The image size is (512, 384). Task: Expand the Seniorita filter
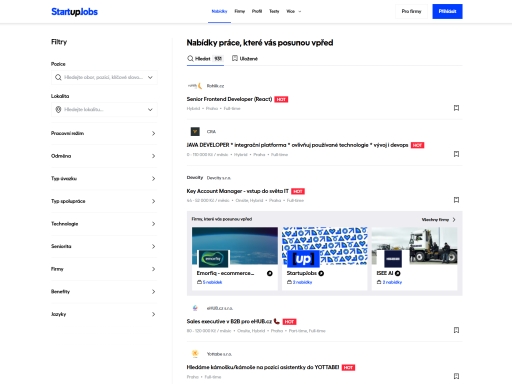click(104, 246)
